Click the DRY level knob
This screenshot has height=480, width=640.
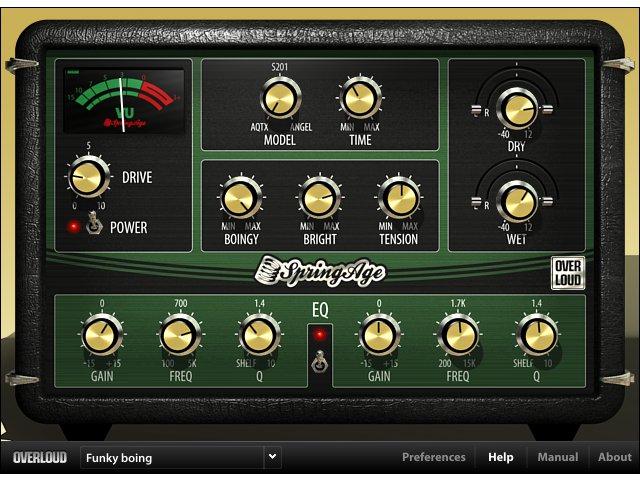click(x=517, y=109)
